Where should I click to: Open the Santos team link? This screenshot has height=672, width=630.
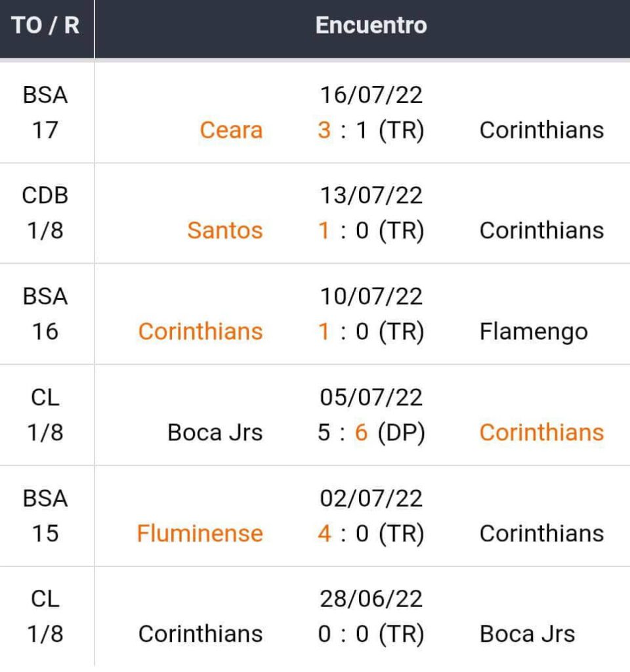pos(224,230)
